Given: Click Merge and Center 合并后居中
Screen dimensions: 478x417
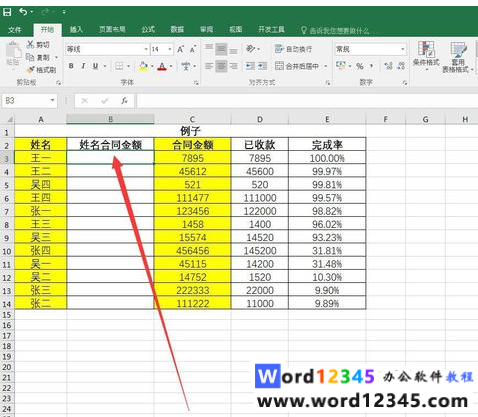Looking at the screenshot, I should (x=297, y=66).
